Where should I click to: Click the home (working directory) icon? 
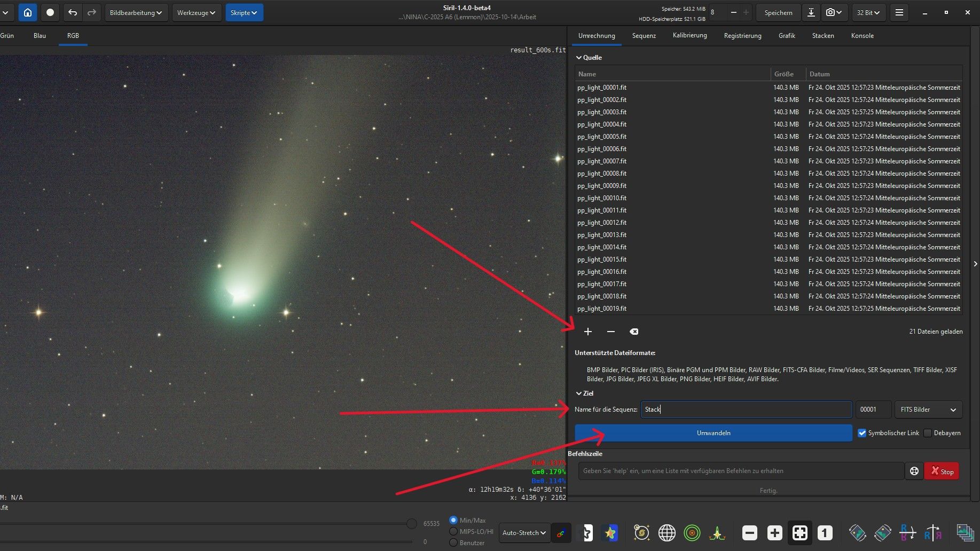(x=28, y=12)
